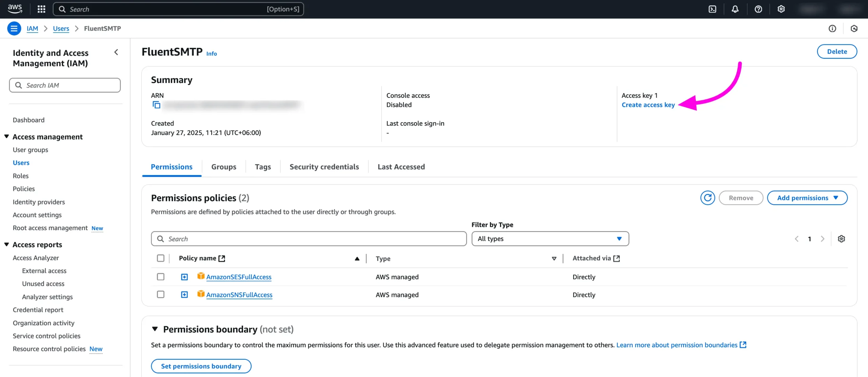
Task: Click the AmazonSNSFullAccess orange policy icon
Action: [x=201, y=294]
